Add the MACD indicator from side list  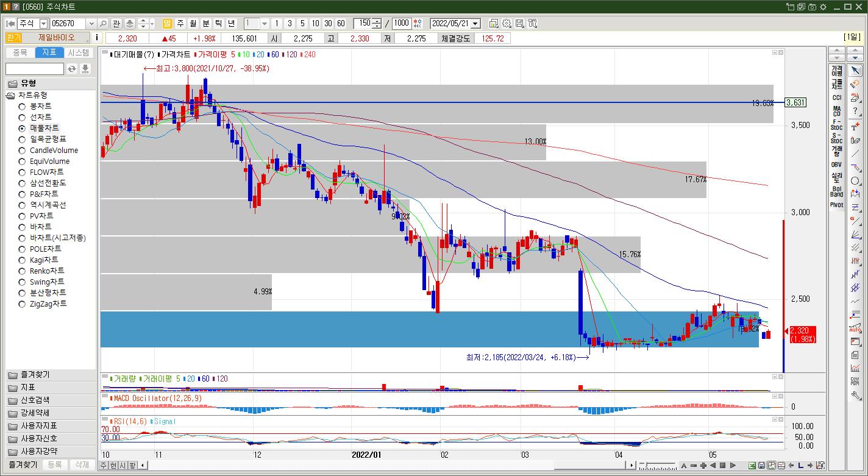[x=836, y=111]
